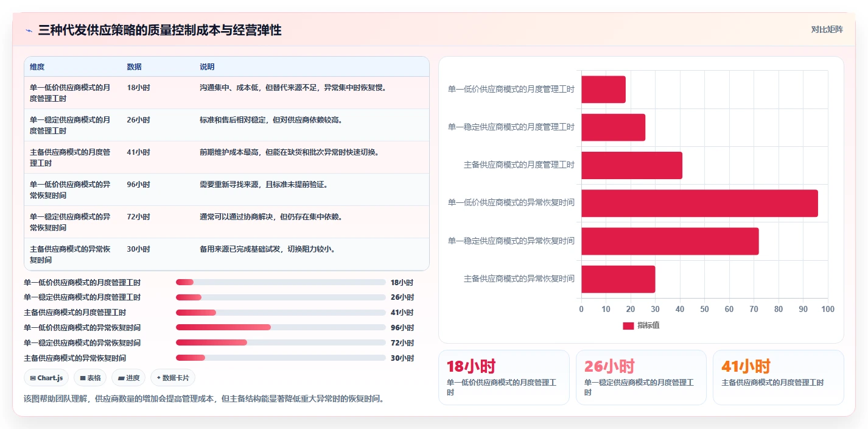868x429 pixels.
Task: Click the 50 tick on the chart x-axis
Action: click(x=705, y=310)
